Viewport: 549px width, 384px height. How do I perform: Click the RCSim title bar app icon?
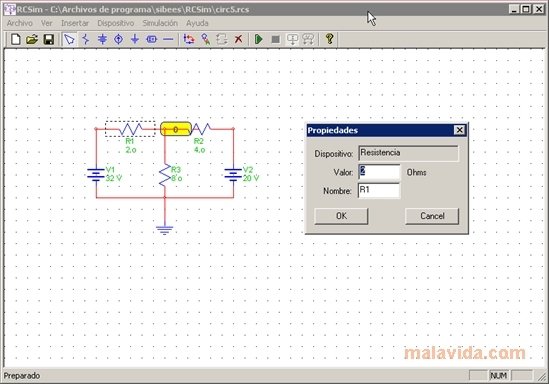click(10, 9)
